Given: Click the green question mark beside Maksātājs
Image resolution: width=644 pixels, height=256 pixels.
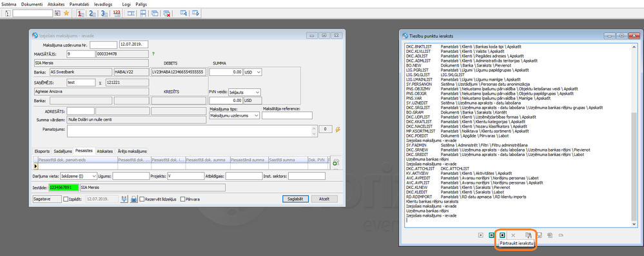Looking at the screenshot, I should [x=153, y=54].
